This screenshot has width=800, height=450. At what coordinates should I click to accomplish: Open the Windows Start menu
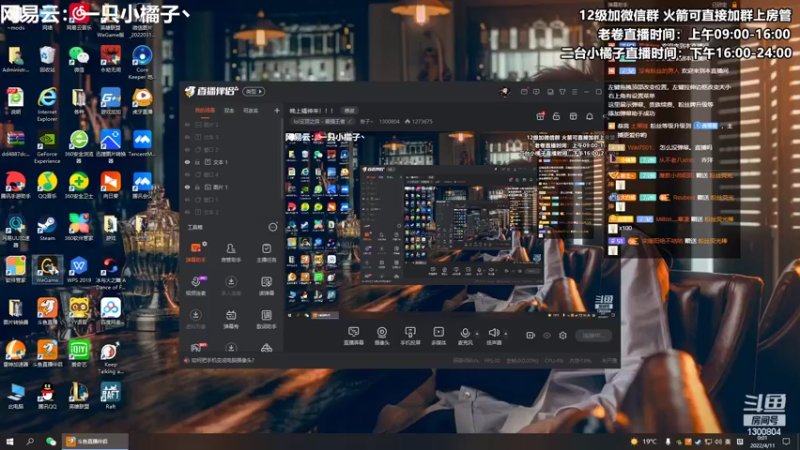pos(9,442)
